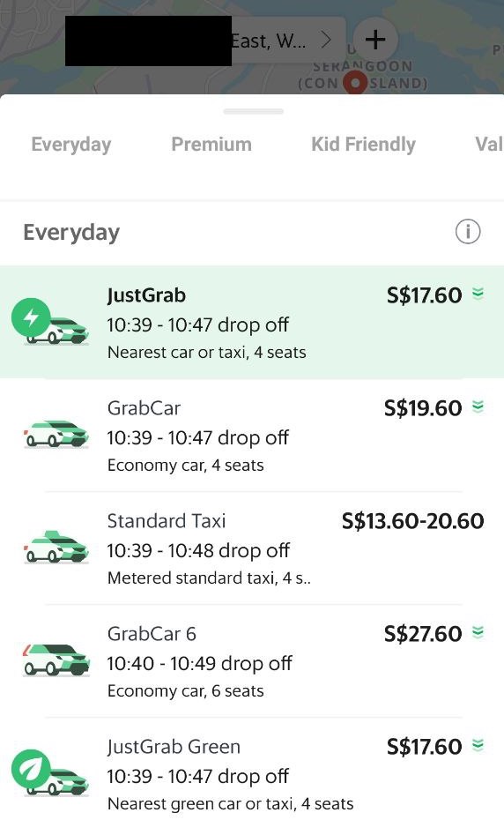504x835 pixels.
Task: Tap the GrabCar 6 van icon
Action: pyautogui.click(x=56, y=660)
